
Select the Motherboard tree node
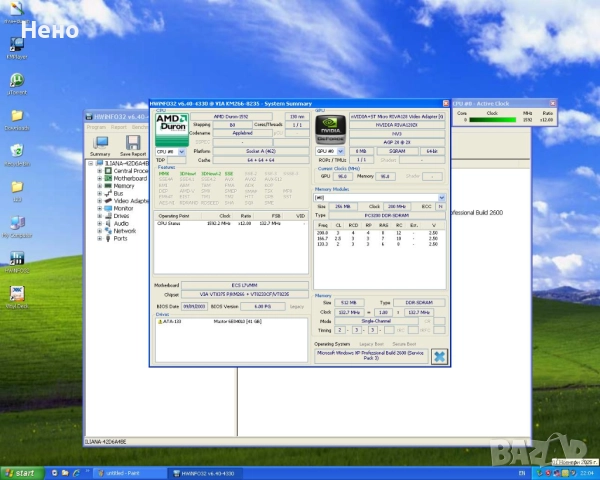point(130,178)
